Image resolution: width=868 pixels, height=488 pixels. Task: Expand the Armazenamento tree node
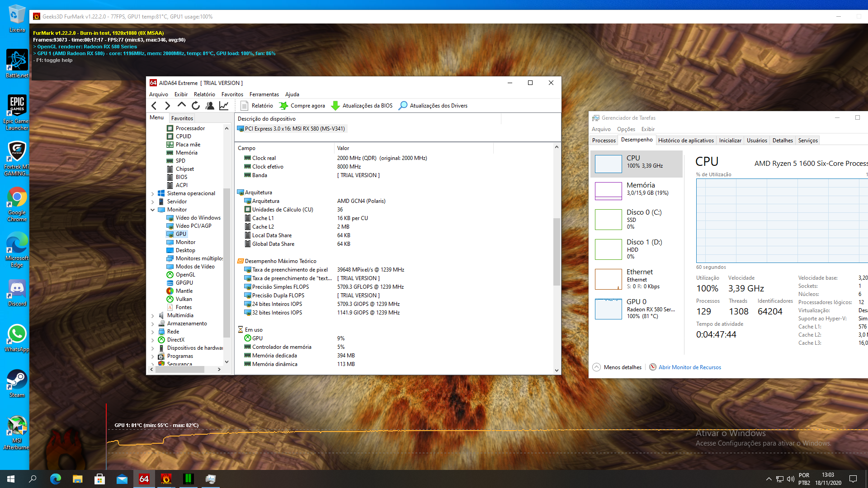pyautogui.click(x=152, y=324)
